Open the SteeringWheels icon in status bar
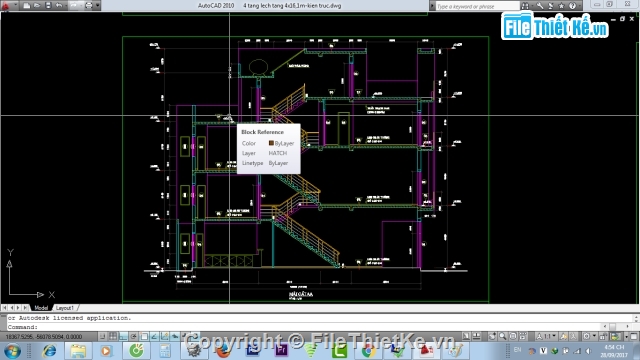 513,337
